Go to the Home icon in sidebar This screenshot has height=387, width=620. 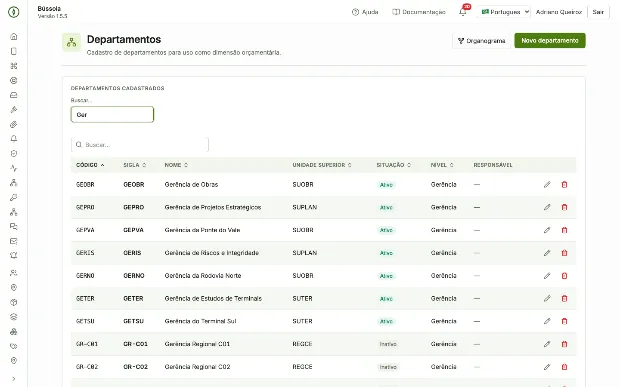(14, 36)
